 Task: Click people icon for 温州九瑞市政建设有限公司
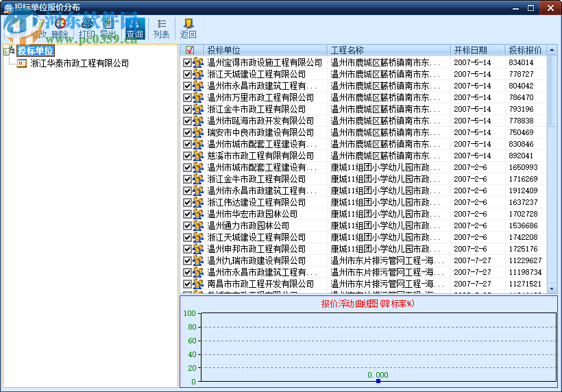point(198,260)
